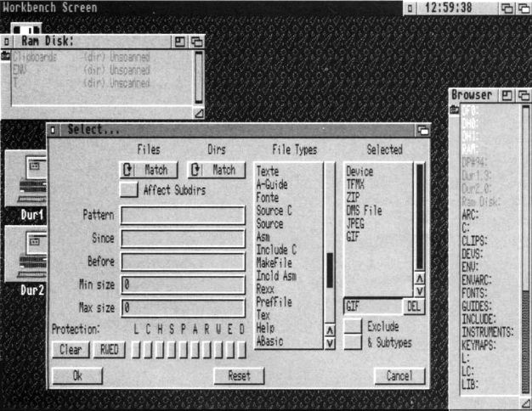Click the Min size field
This screenshot has width=532, height=411.
tap(183, 284)
